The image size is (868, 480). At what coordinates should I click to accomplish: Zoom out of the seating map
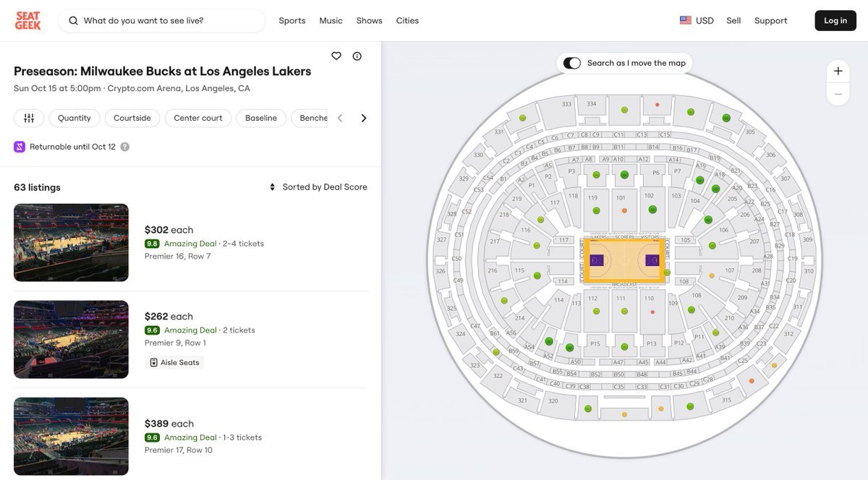click(x=838, y=94)
